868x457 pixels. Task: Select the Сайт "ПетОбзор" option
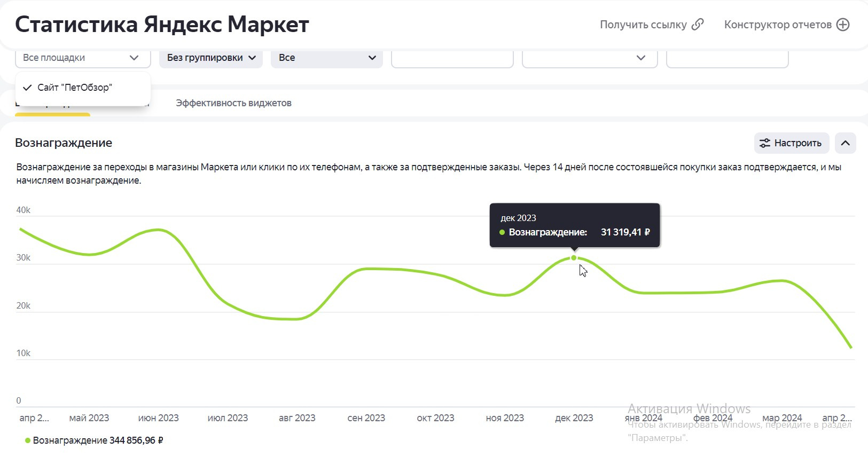pyautogui.click(x=83, y=88)
